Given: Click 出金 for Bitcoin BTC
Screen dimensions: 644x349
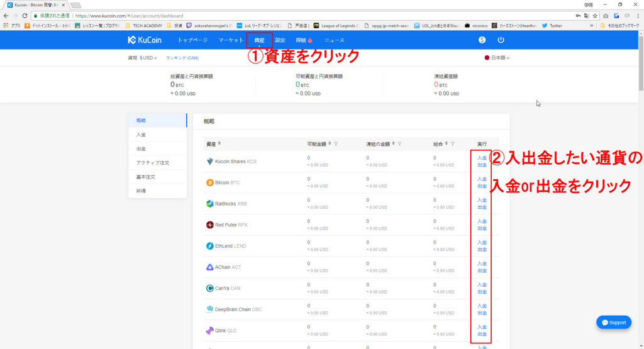Looking at the screenshot, I should 482,186.
